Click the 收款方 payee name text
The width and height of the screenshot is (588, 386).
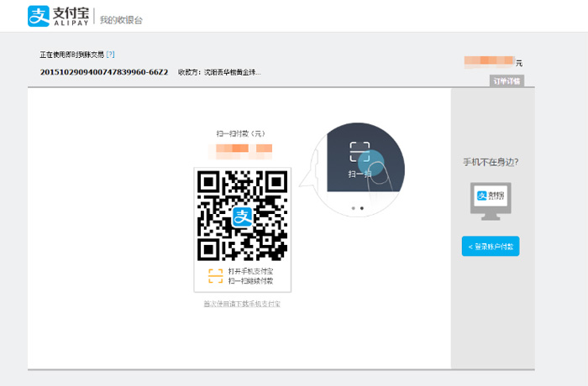coord(219,72)
